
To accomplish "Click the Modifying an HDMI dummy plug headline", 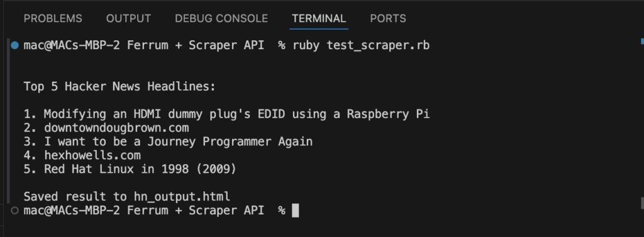I will (x=236, y=114).
